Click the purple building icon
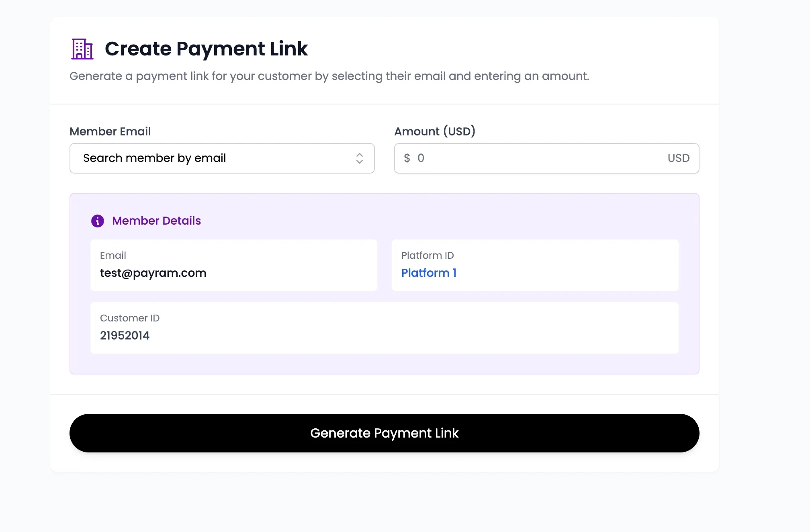 (82, 49)
